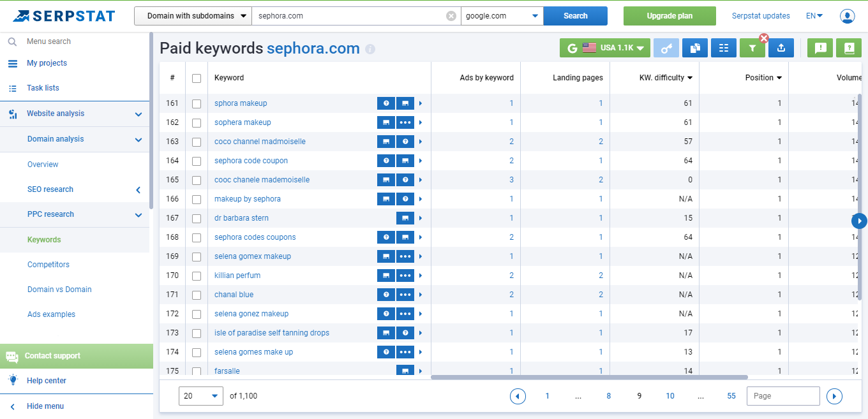The width and height of the screenshot is (868, 419).
Task: Open the Overview menu item
Action: (43, 165)
